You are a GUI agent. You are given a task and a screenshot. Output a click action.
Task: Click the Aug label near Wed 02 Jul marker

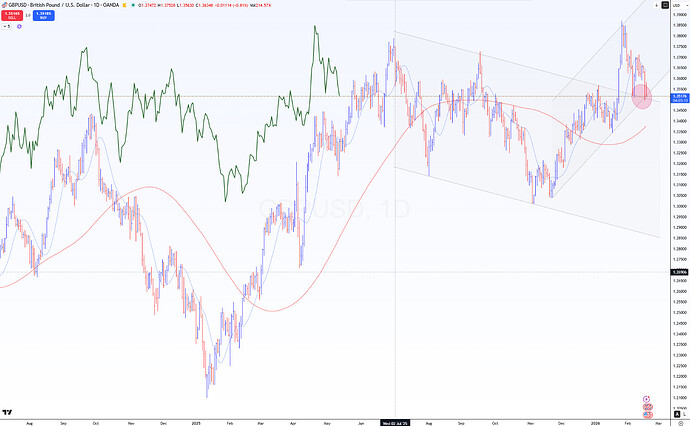[x=429, y=423]
